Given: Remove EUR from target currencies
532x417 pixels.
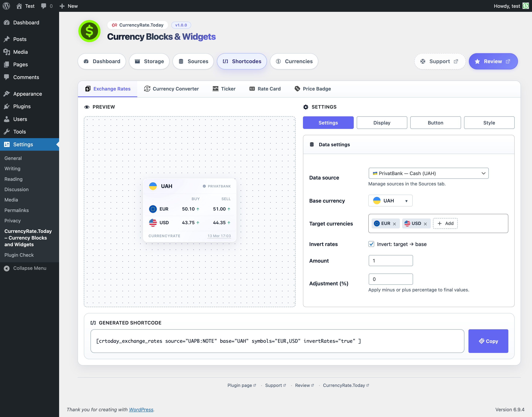Looking at the screenshot, I should tap(394, 224).
